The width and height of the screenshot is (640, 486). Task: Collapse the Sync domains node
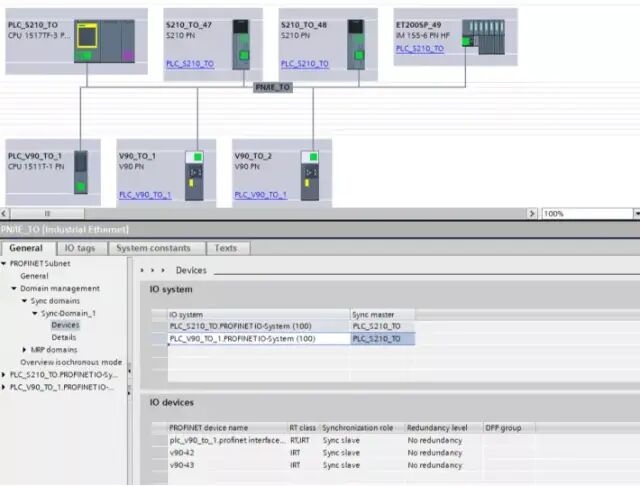click(x=24, y=301)
